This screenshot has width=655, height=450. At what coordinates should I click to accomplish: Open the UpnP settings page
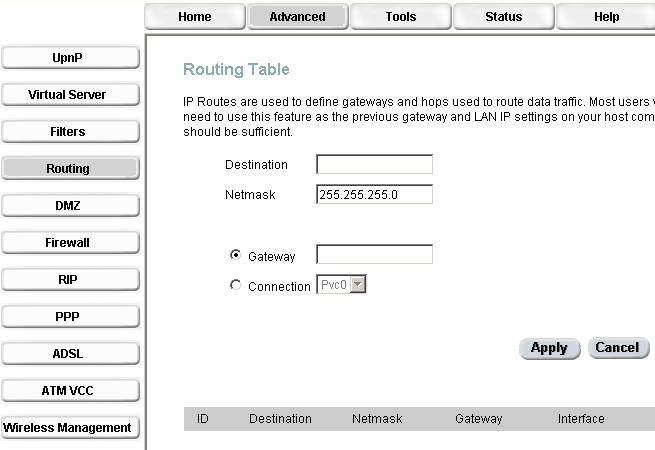[68, 58]
